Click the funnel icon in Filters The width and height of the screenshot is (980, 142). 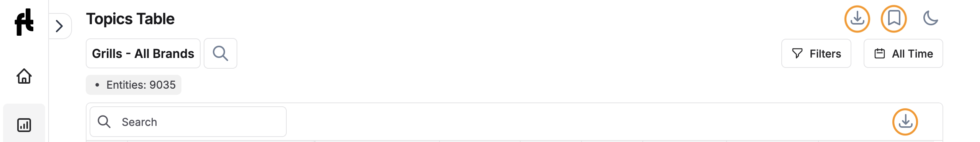click(797, 53)
